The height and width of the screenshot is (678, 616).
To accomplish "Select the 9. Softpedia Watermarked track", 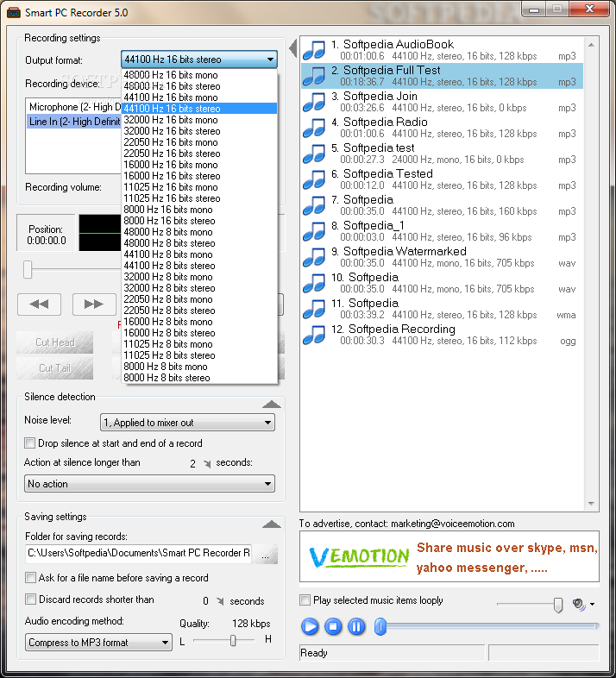I will (442, 257).
